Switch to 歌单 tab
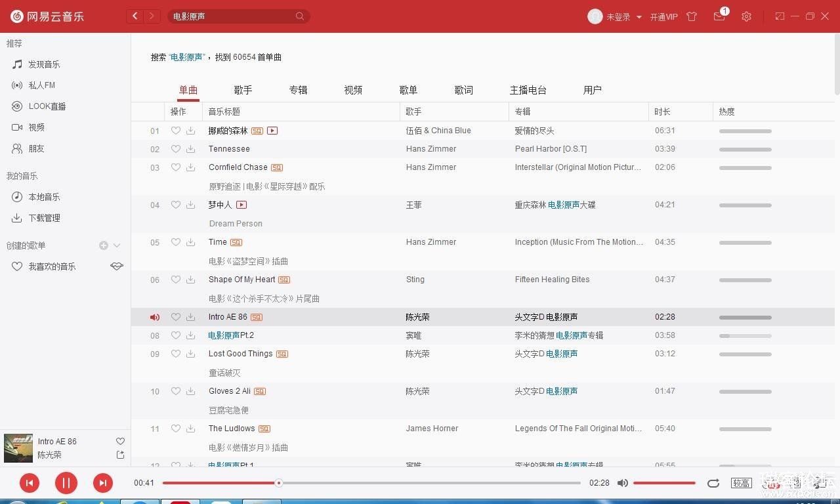Screen dimensions: 840x504 coord(408,90)
